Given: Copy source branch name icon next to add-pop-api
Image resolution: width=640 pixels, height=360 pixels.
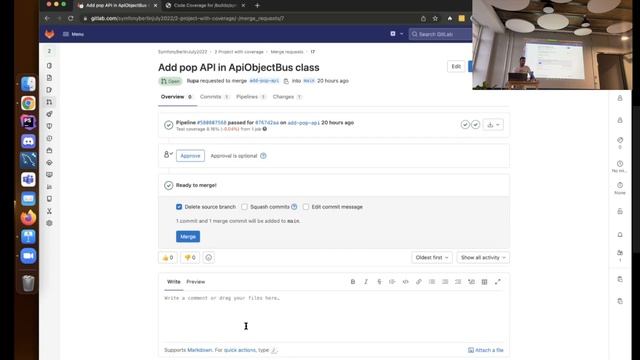Looking at the screenshot, I should [x=286, y=81].
